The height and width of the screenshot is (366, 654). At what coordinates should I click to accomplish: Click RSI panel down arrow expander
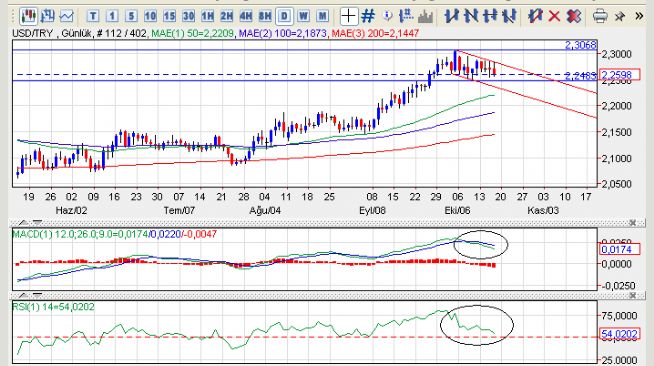pos(37,296)
